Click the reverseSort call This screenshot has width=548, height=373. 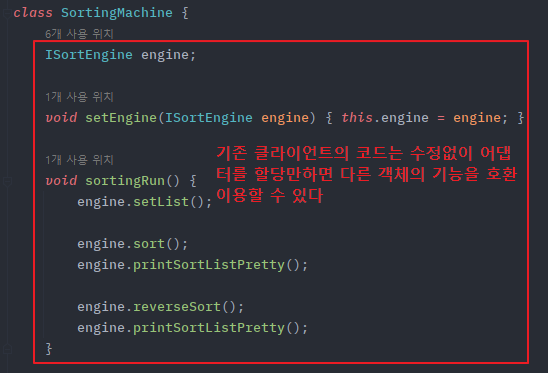177,307
